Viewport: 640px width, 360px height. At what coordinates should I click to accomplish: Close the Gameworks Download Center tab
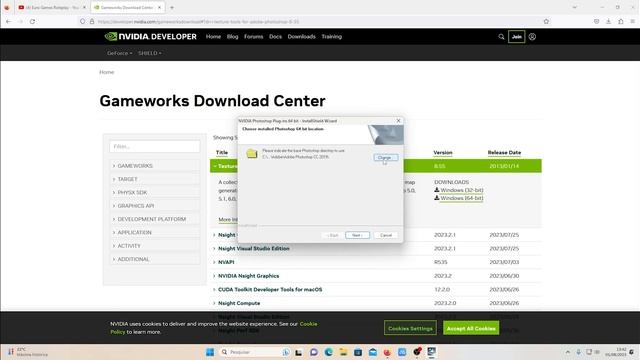pyautogui.click(x=159, y=7)
